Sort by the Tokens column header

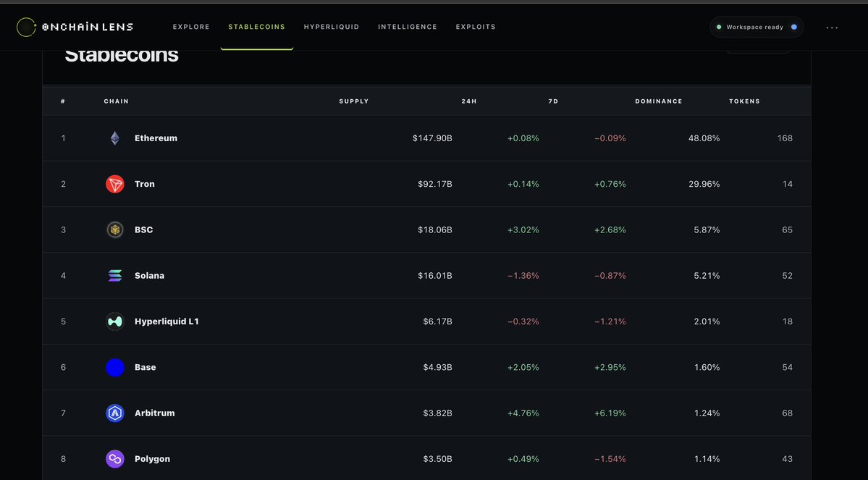click(x=744, y=101)
